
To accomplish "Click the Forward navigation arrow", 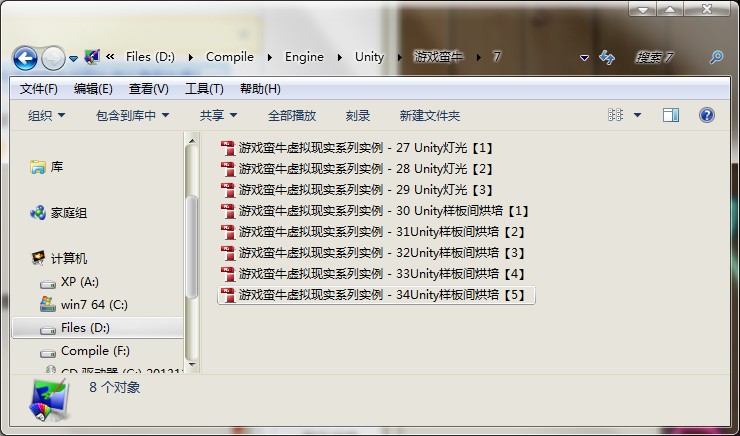I will tap(53, 59).
